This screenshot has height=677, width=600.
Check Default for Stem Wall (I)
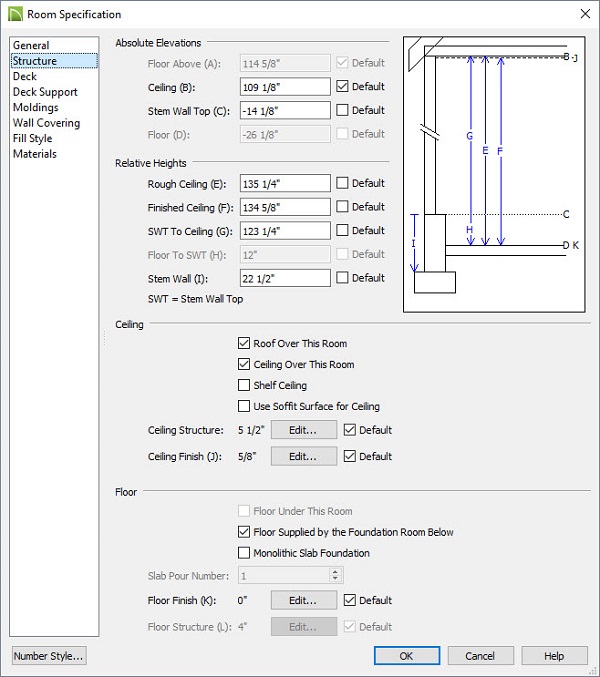342,277
